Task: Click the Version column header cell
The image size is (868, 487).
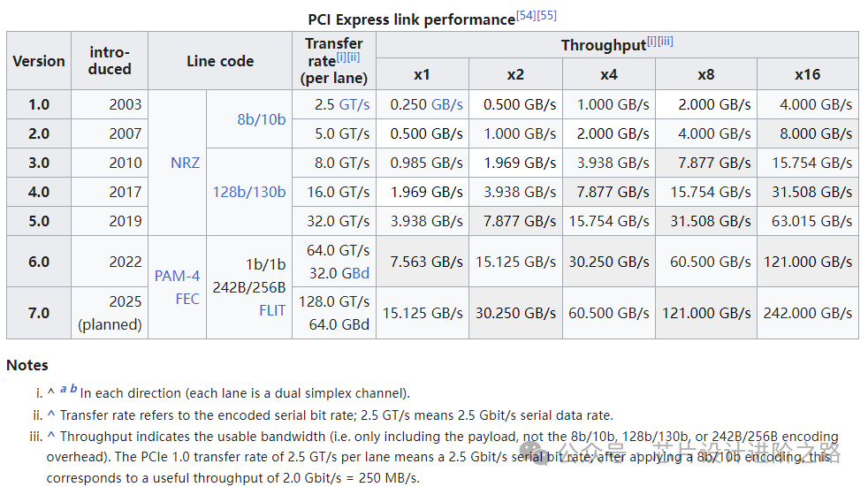Action: [x=39, y=61]
